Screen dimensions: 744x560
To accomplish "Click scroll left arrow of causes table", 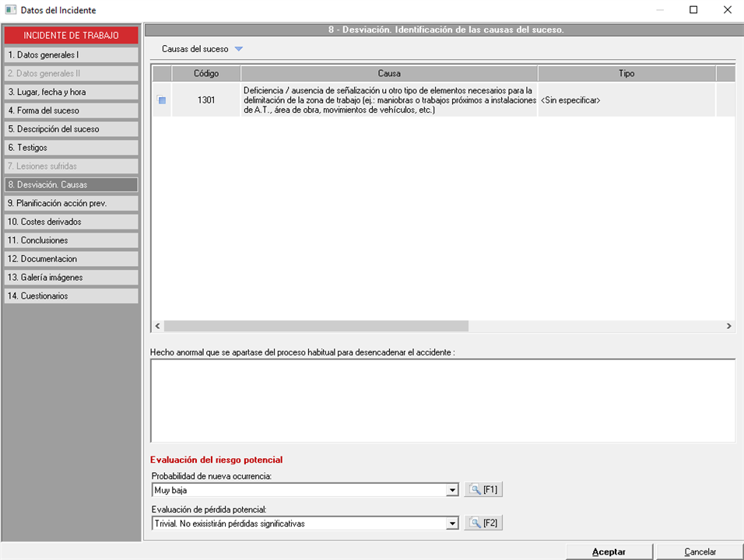I will point(157,327).
